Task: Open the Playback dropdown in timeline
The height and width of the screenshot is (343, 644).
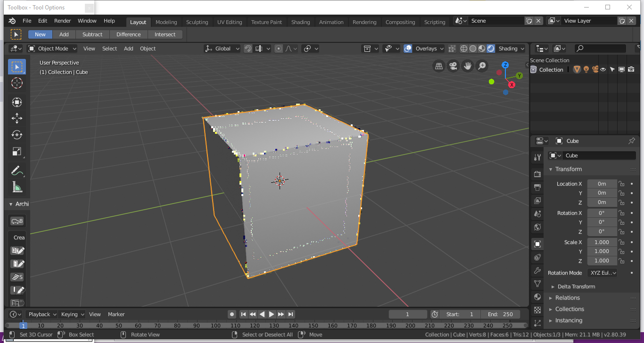Action: [41, 314]
